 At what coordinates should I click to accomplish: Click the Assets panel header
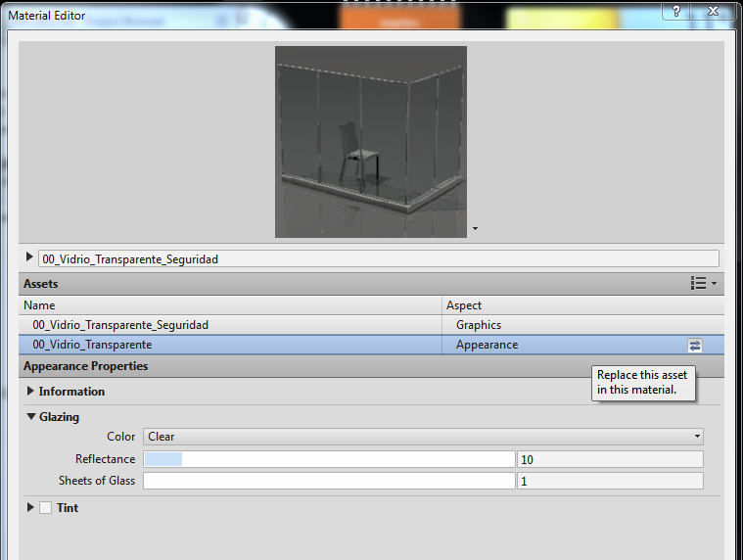[372, 284]
